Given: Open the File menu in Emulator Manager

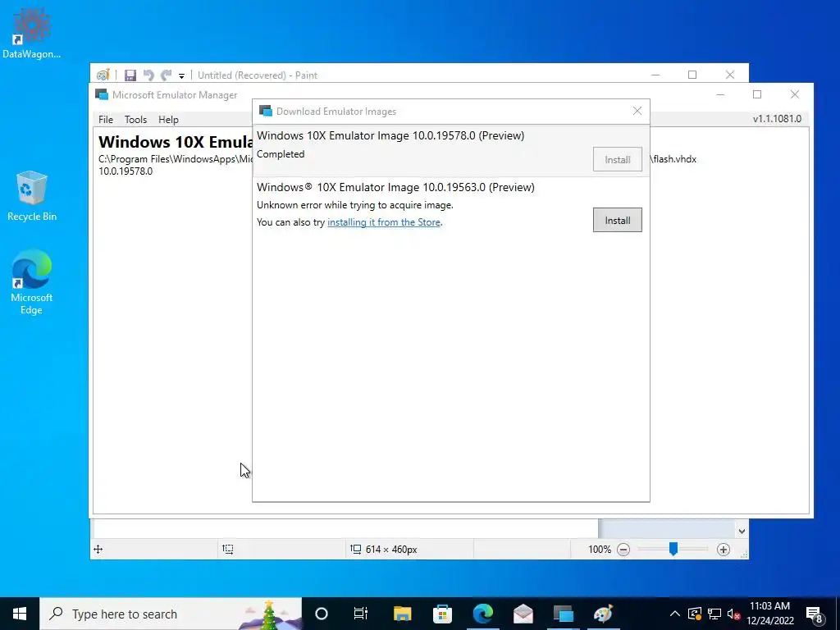Looking at the screenshot, I should pos(106,120).
